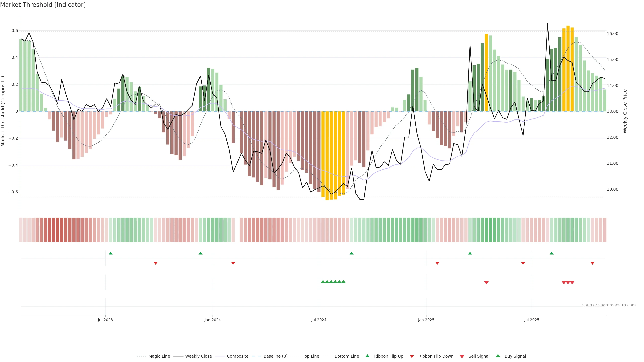Toggle the Top Line legend item

click(x=311, y=356)
